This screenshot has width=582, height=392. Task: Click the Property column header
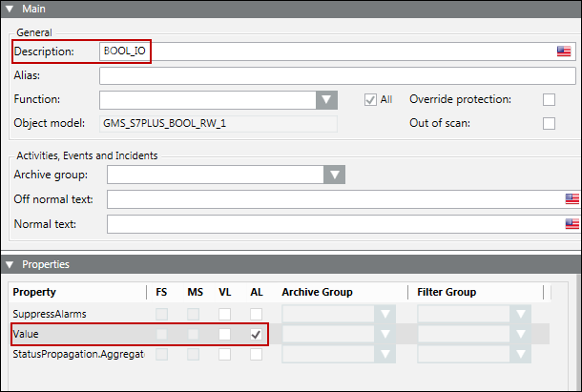(34, 292)
